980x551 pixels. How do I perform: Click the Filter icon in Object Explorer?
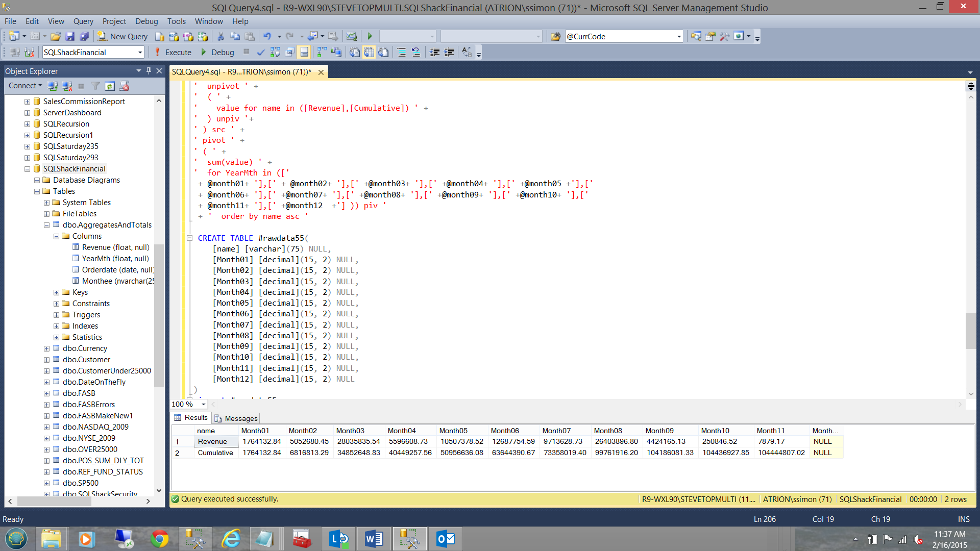[95, 86]
